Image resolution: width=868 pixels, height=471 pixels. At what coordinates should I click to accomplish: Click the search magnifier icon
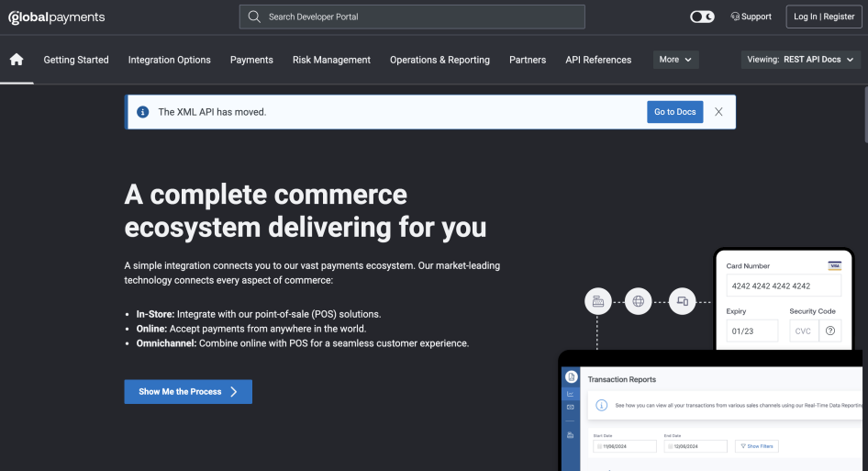(254, 17)
